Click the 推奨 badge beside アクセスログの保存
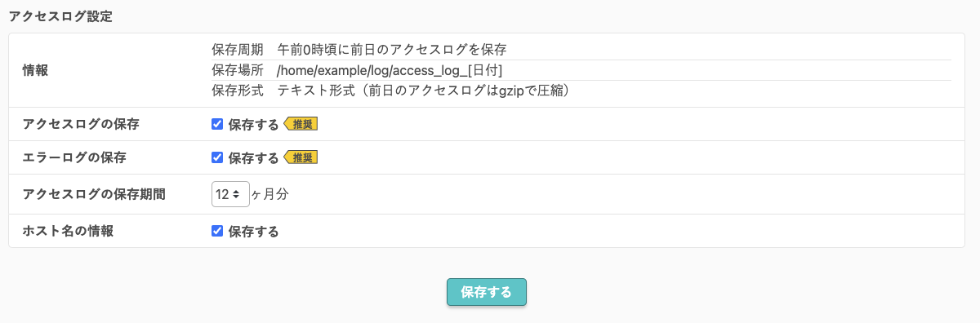 pos(301,124)
